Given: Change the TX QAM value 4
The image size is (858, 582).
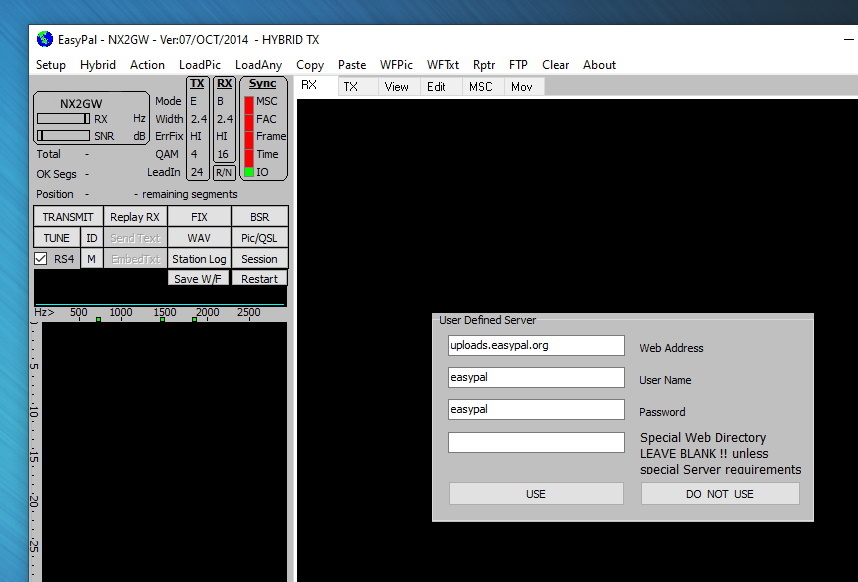Looking at the screenshot, I should pyautogui.click(x=194, y=154).
